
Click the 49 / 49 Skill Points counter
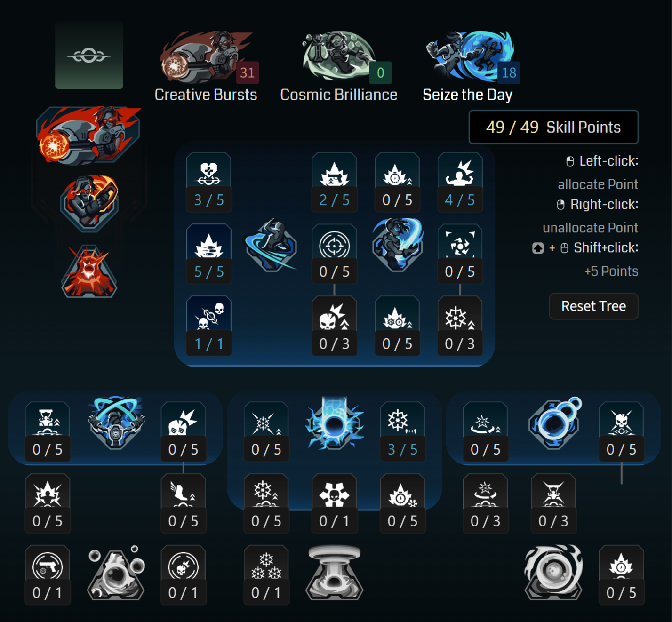coord(553,127)
